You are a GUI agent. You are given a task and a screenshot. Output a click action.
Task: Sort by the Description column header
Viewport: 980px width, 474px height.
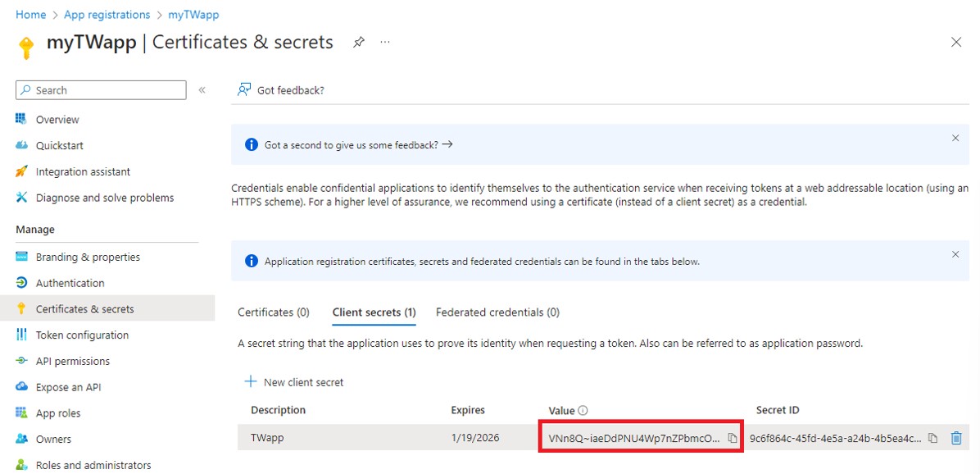[278, 410]
